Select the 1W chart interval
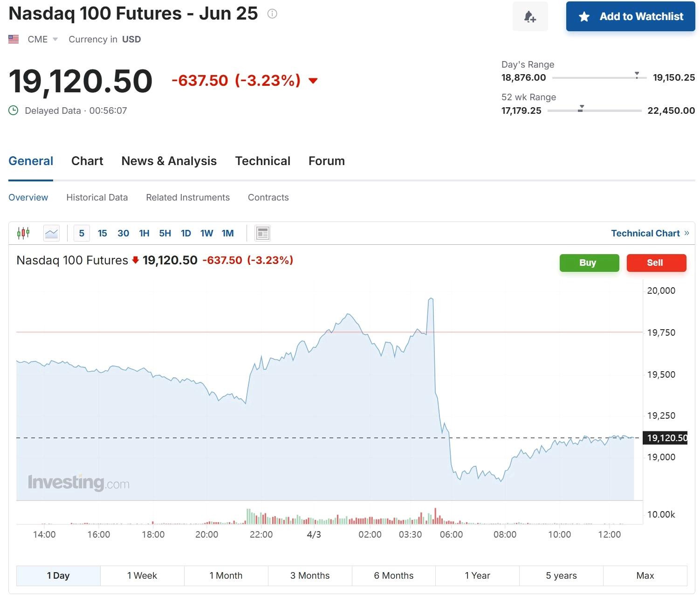Screen dimensions: 700x595 click(x=206, y=233)
